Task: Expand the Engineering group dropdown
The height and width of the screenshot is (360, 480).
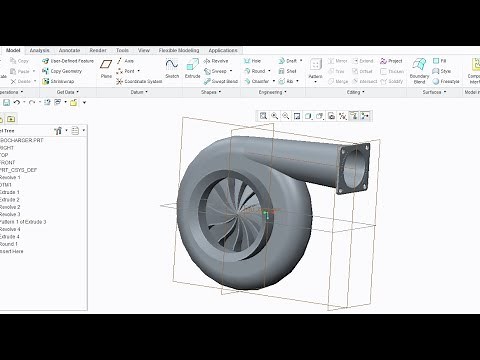Action: click(x=273, y=92)
